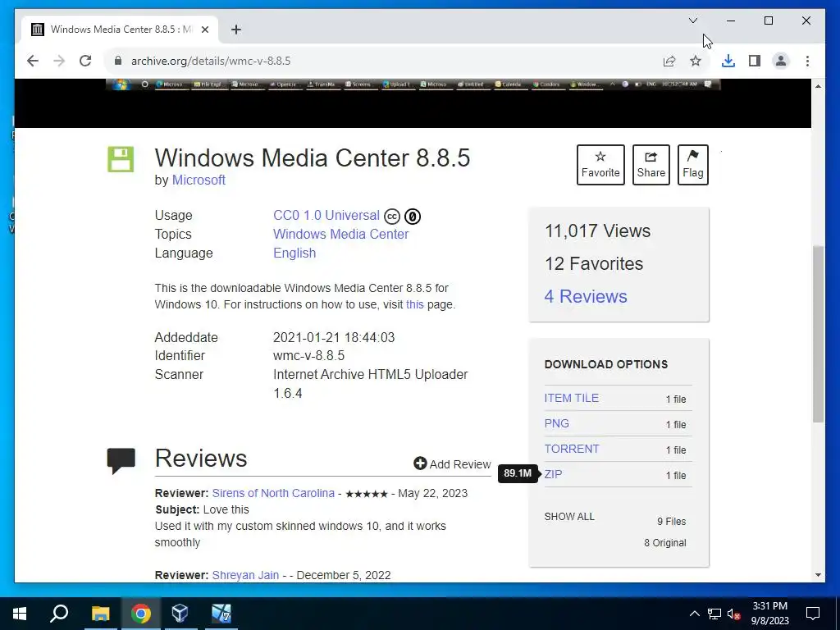Open the CC0 1.0 Universal license link
Image resolution: width=840 pixels, height=630 pixels.
point(326,216)
